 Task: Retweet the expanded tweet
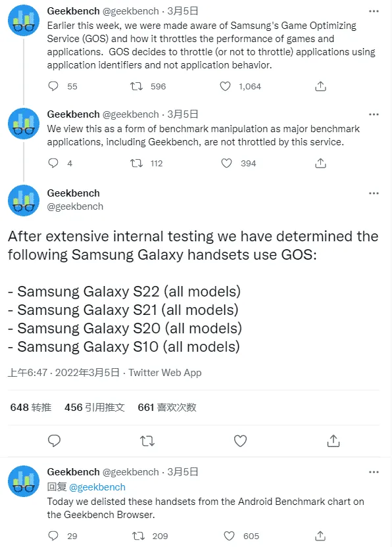147,440
